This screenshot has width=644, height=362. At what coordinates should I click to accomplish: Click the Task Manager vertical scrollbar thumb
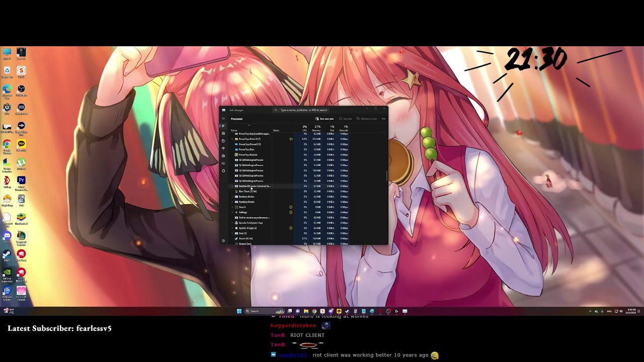click(x=387, y=176)
